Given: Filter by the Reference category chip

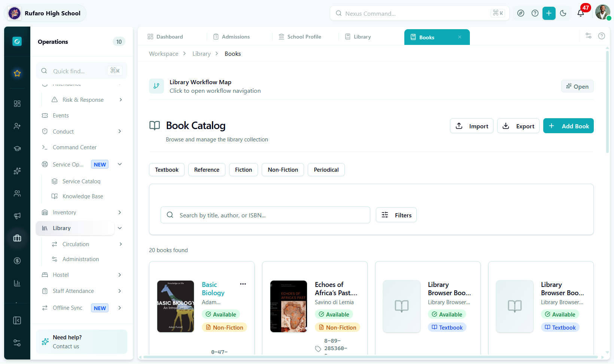Looking at the screenshot, I should click(x=207, y=170).
